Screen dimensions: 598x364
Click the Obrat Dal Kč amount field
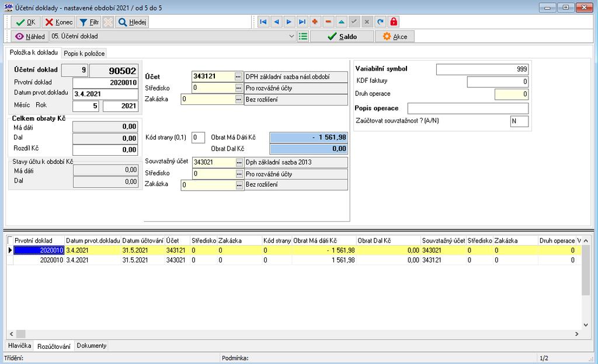[x=308, y=149]
